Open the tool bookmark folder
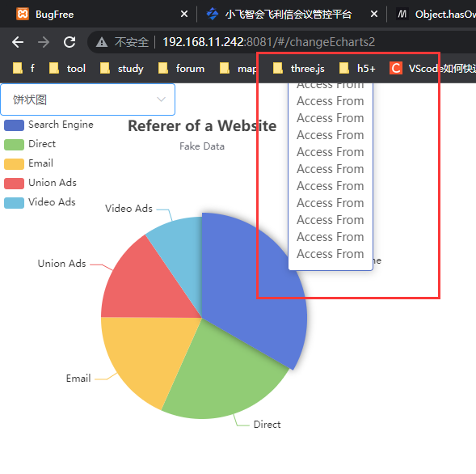The height and width of the screenshot is (474, 476). (67, 69)
